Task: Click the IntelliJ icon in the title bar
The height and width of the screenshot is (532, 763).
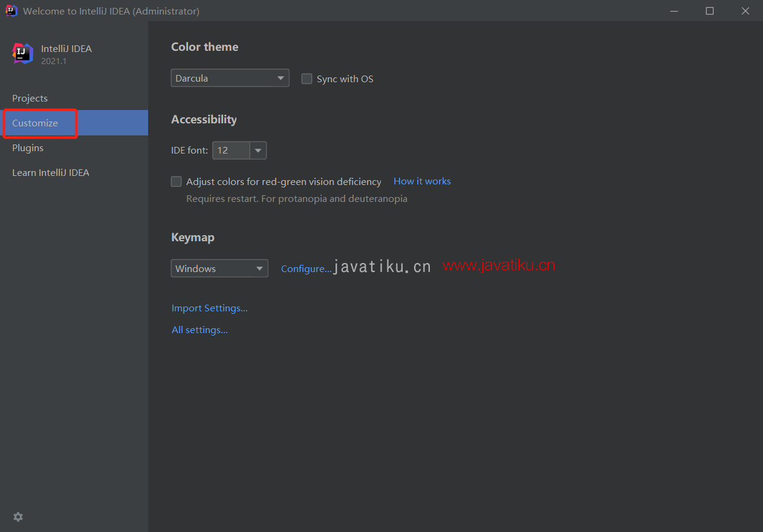Action: pos(11,10)
